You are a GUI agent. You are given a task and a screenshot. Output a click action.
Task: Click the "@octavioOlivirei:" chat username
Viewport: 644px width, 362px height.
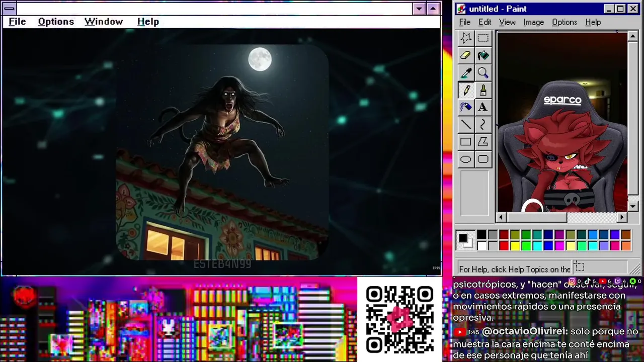pyautogui.click(x=525, y=332)
